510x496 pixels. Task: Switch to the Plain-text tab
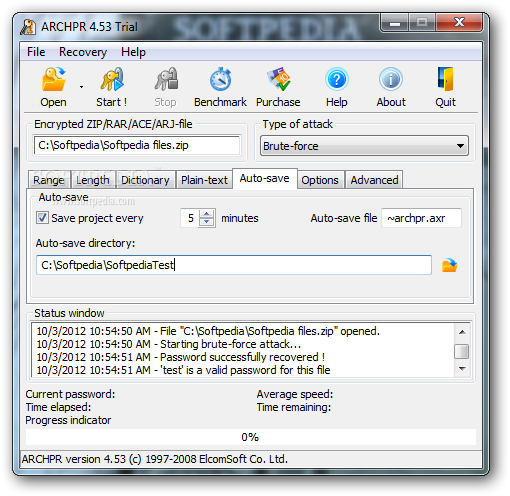(x=204, y=180)
